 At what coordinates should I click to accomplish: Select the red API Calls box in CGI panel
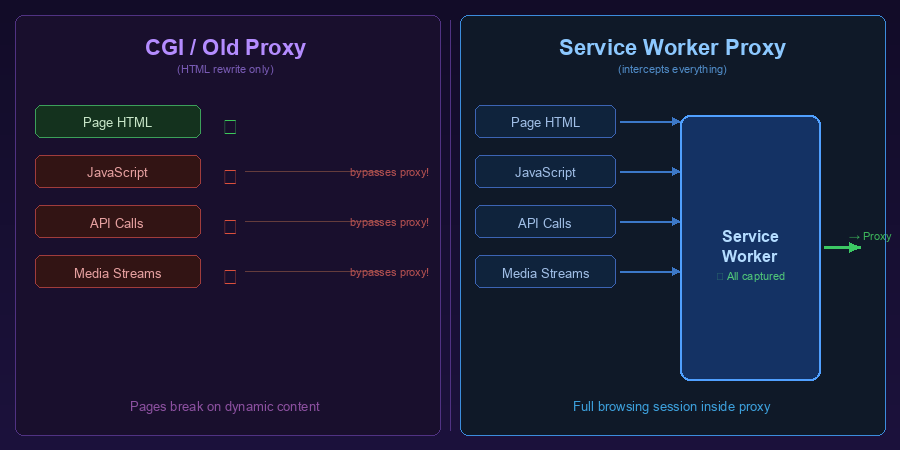click(118, 222)
